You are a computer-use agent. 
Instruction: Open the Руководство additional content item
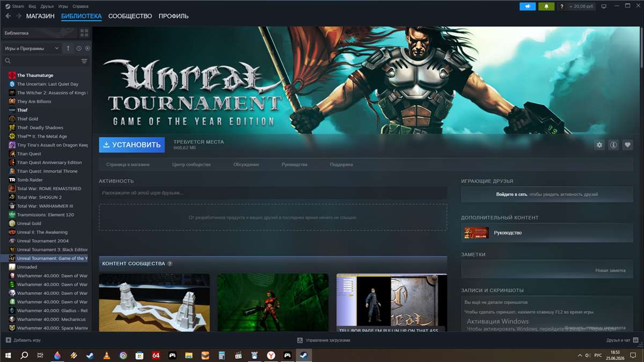point(547,233)
